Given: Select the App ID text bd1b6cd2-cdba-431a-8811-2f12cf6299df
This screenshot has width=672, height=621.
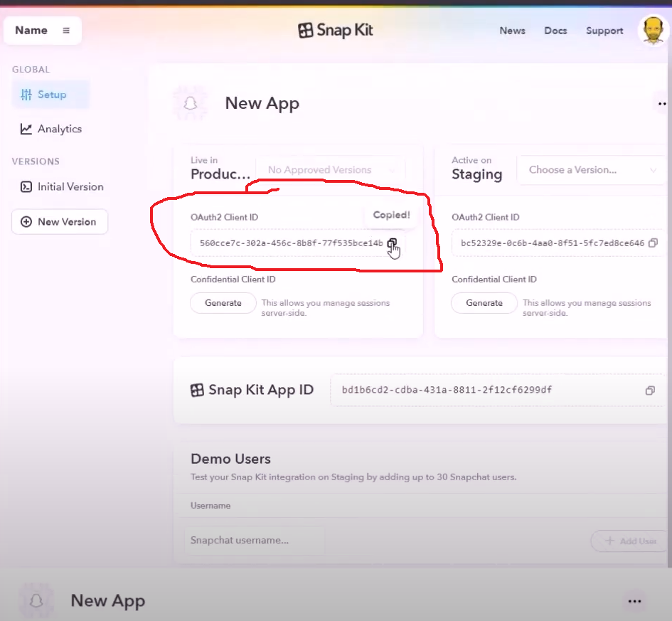Looking at the screenshot, I should pyautogui.click(x=447, y=390).
